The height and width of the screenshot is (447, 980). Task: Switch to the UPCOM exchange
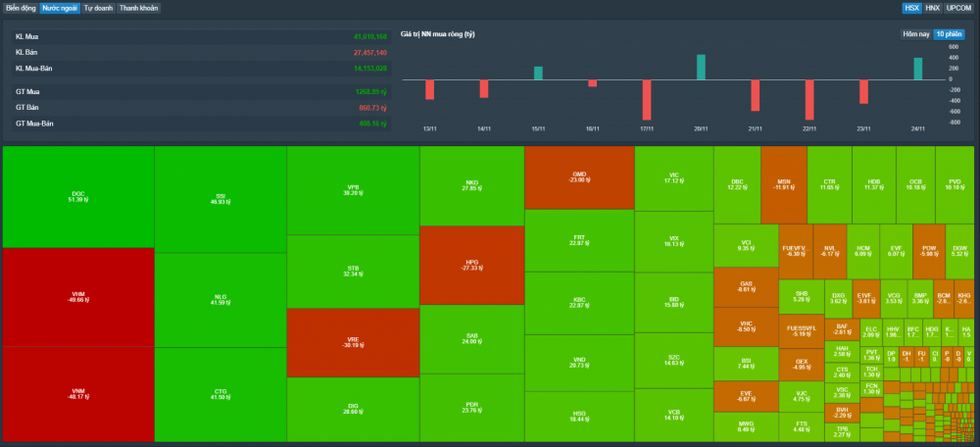958,8
